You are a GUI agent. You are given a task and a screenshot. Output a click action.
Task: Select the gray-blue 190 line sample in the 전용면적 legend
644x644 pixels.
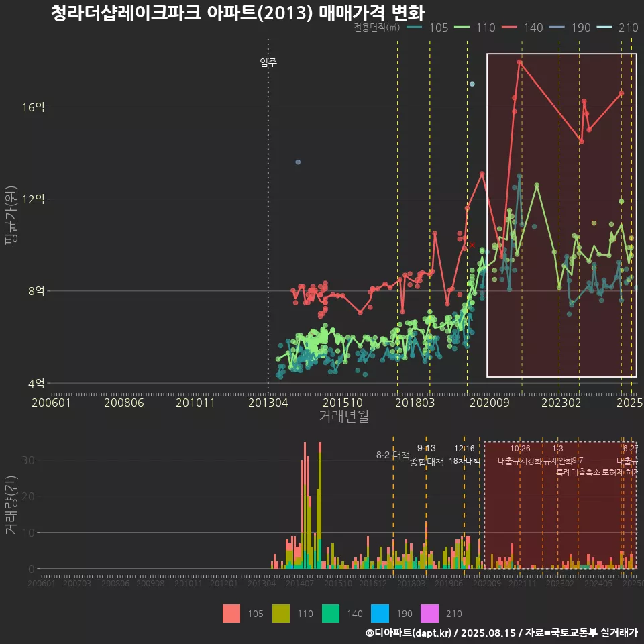(557, 28)
